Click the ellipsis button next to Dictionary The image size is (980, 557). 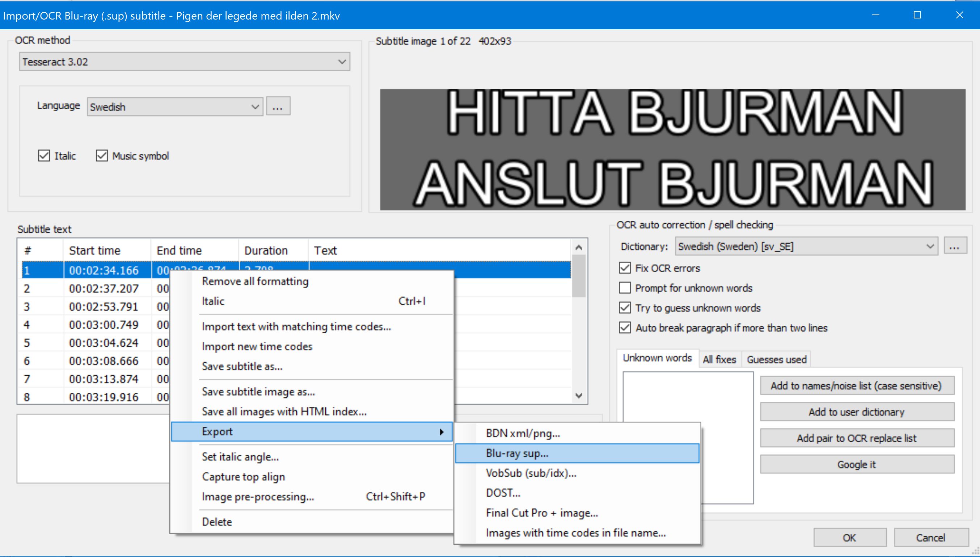click(x=955, y=246)
